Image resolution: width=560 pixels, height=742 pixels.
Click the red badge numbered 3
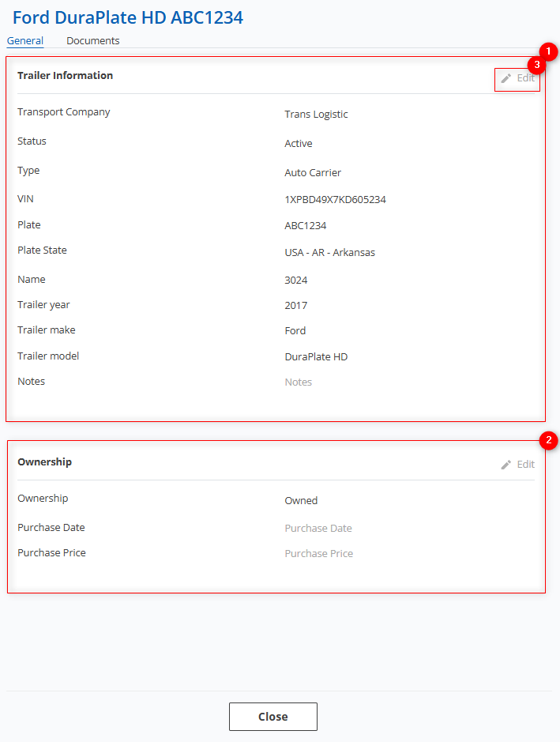(537, 64)
